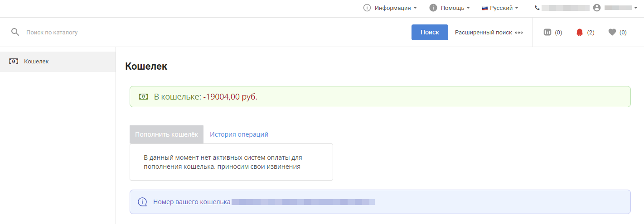
Task: Select the Пополнить кошелёк tab
Action: (x=166, y=134)
